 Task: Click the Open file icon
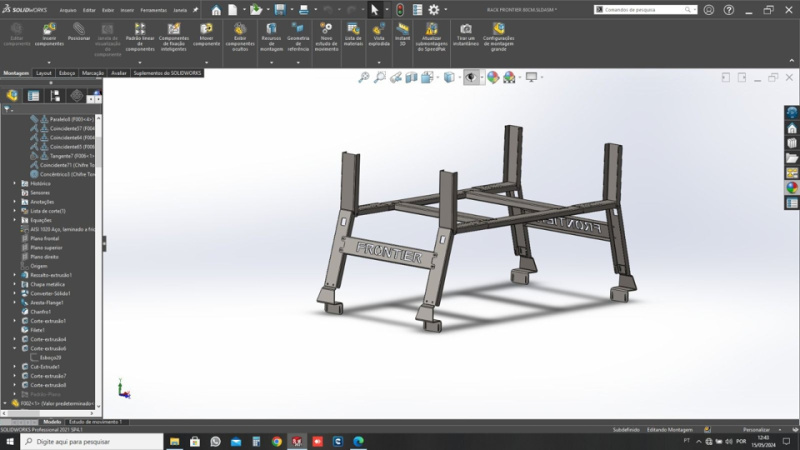(x=256, y=10)
